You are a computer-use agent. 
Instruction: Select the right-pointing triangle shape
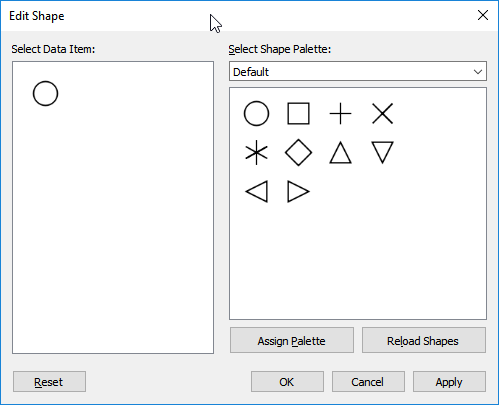298,192
